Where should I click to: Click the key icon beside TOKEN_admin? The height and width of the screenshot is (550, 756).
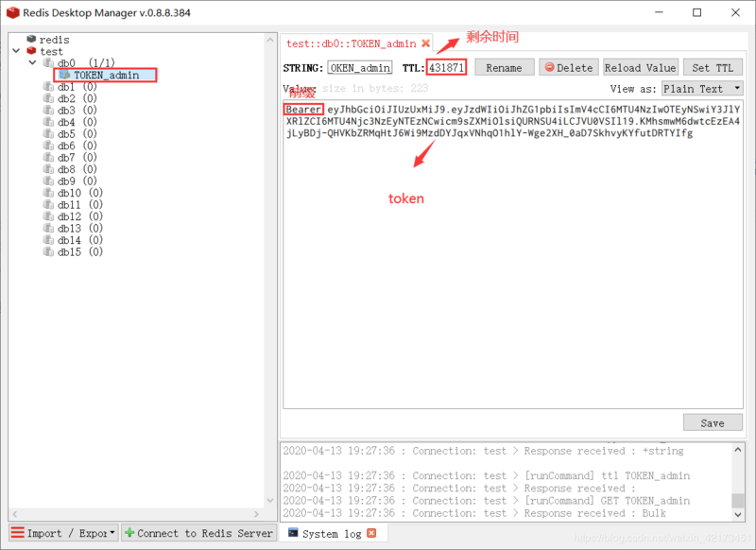coord(63,74)
